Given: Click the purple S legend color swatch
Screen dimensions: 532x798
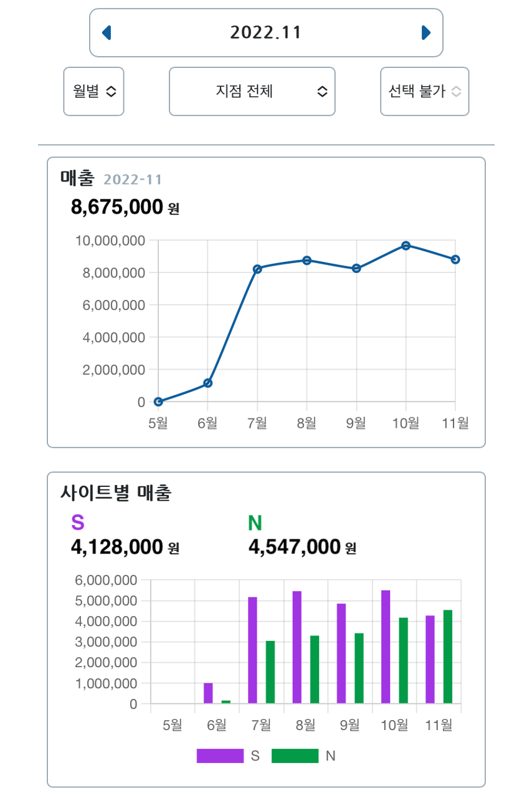Looking at the screenshot, I should [x=219, y=756].
